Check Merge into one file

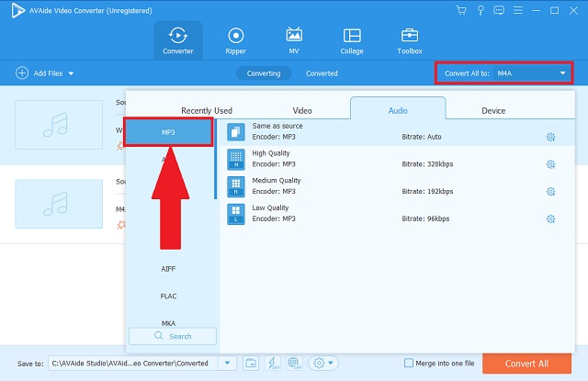click(409, 363)
